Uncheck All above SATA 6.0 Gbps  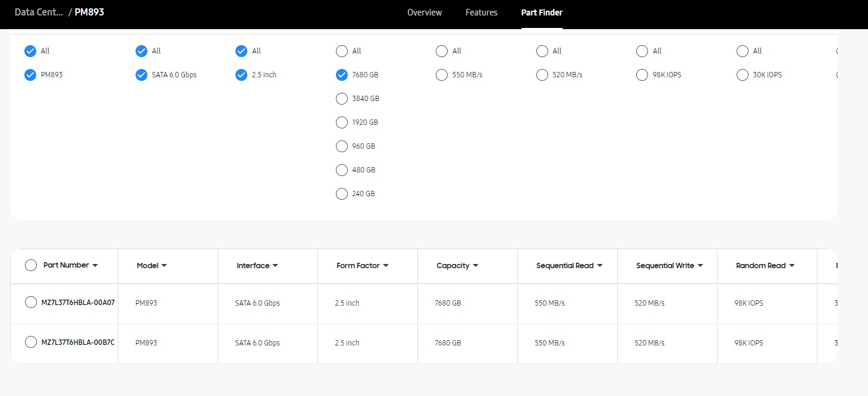click(141, 51)
